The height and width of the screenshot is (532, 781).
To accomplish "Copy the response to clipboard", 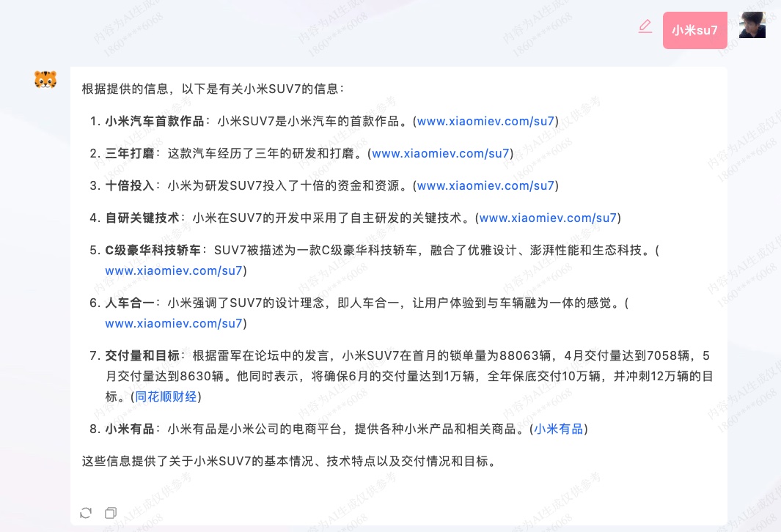I will [x=110, y=513].
